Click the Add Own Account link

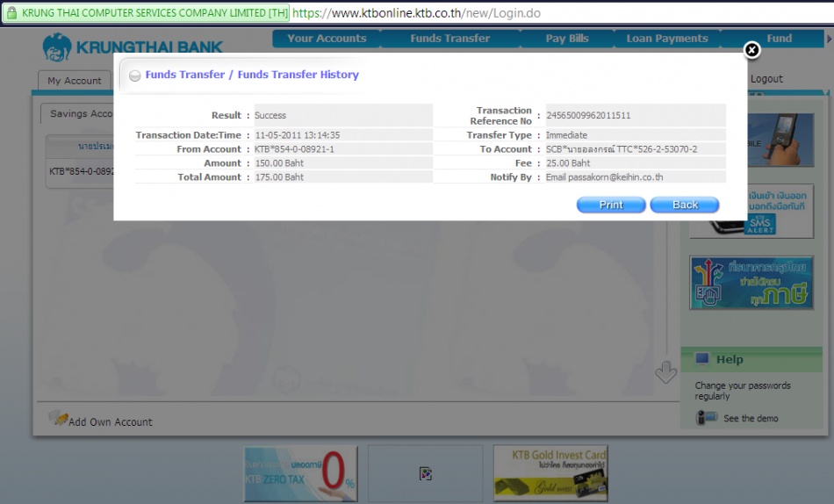111,422
